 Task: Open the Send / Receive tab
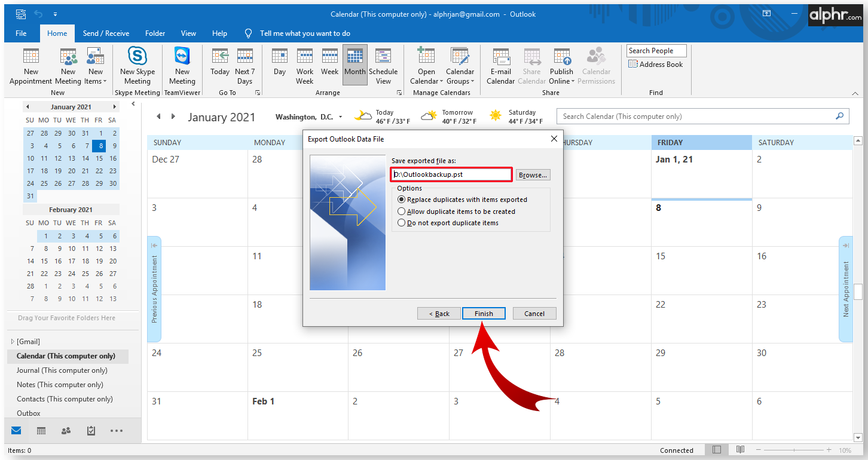[x=106, y=33]
